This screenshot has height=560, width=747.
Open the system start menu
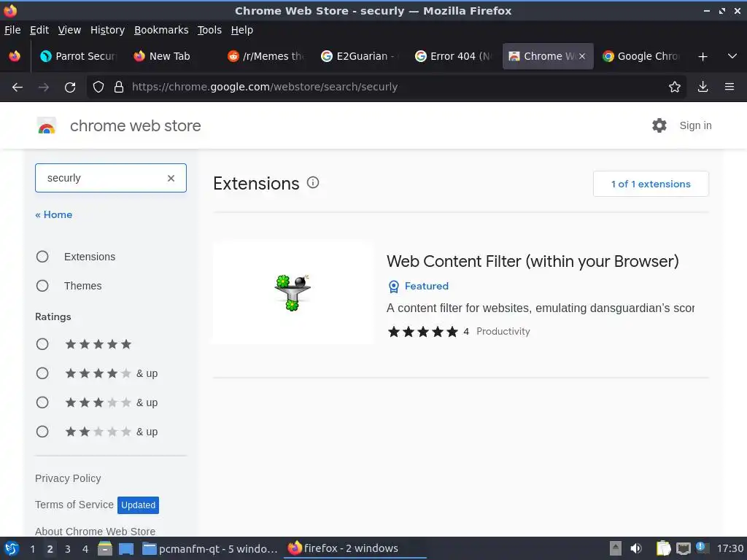[x=12, y=548]
